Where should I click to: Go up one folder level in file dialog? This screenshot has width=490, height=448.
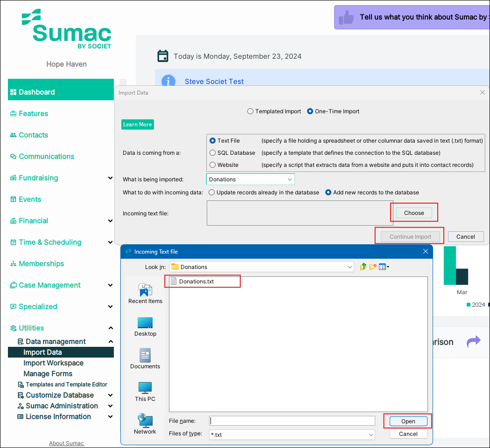[x=363, y=267]
